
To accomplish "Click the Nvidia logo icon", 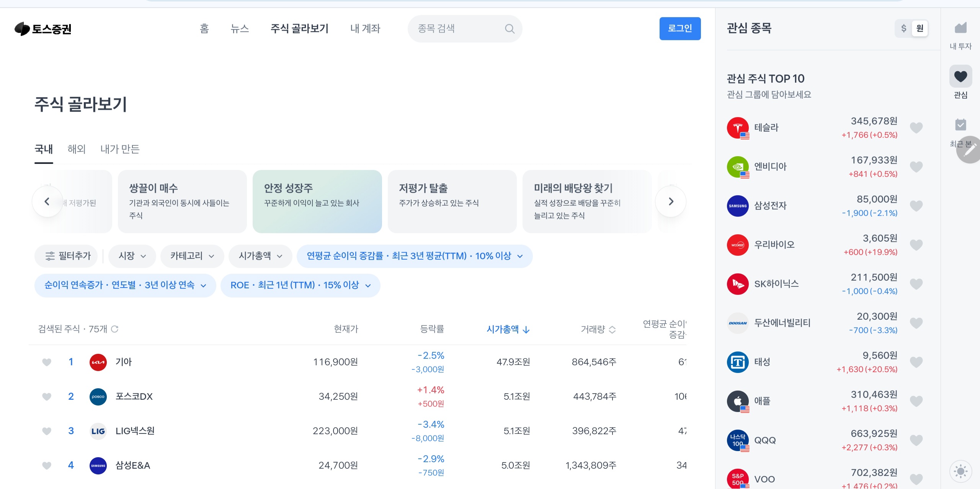I will pos(738,167).
